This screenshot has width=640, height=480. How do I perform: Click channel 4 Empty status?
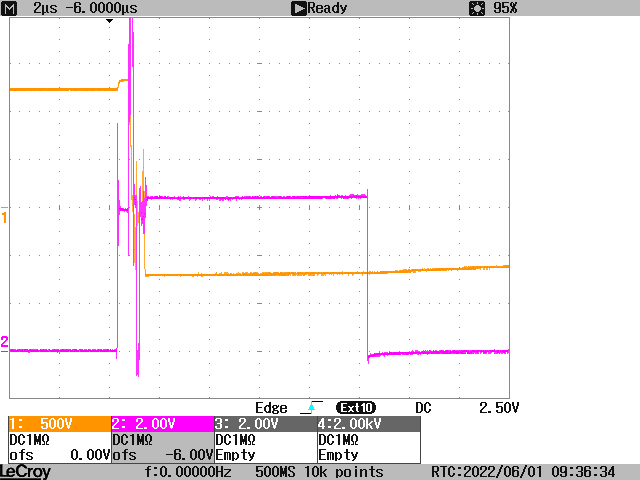338,455
